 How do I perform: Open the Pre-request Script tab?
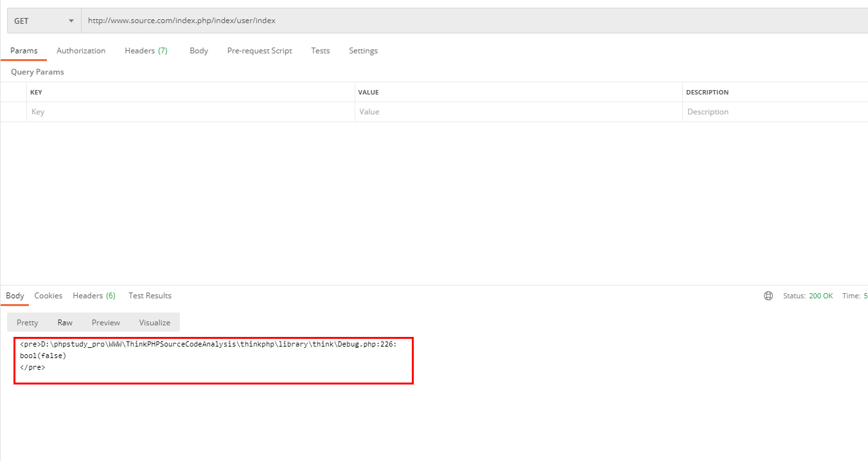[260, 51]
